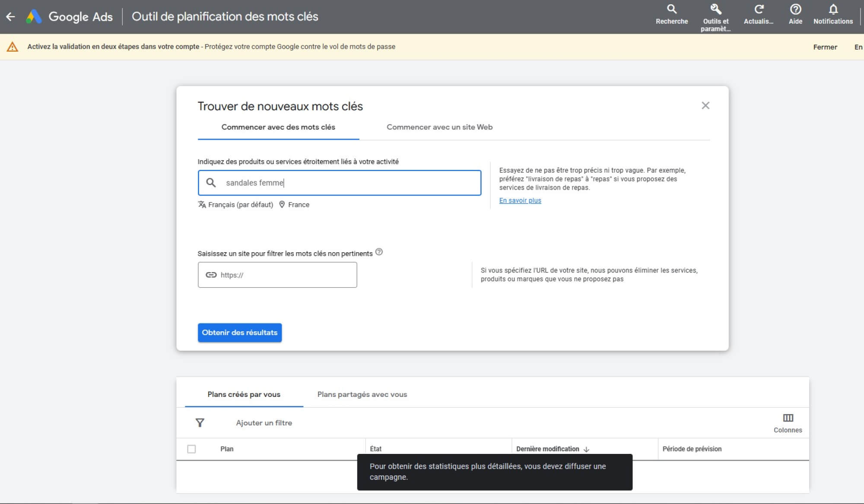Open Outils et paramètres menu
864x504 pixels.
click(715, 16)
